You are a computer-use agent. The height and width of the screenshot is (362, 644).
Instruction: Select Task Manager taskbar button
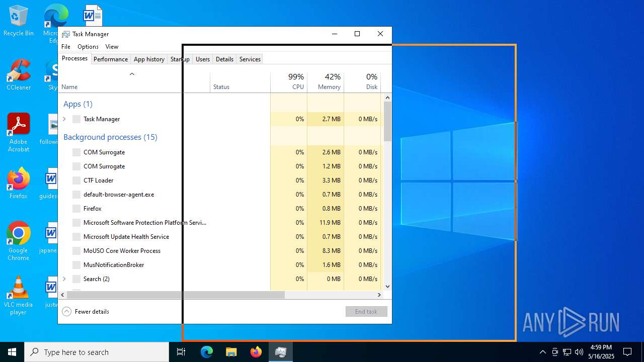coord(280,352)
